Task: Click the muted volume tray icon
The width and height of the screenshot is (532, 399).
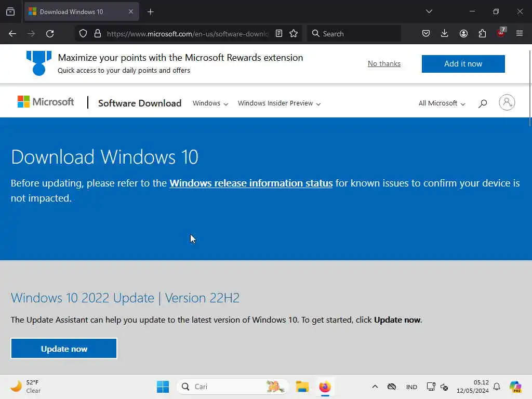Action: coord(444,387)
